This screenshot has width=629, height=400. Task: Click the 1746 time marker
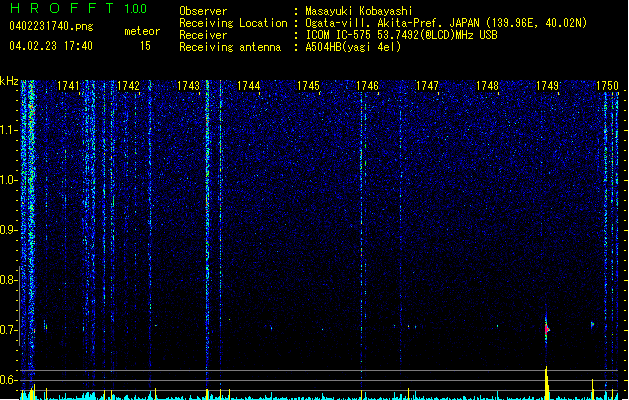tap(367, 86)
